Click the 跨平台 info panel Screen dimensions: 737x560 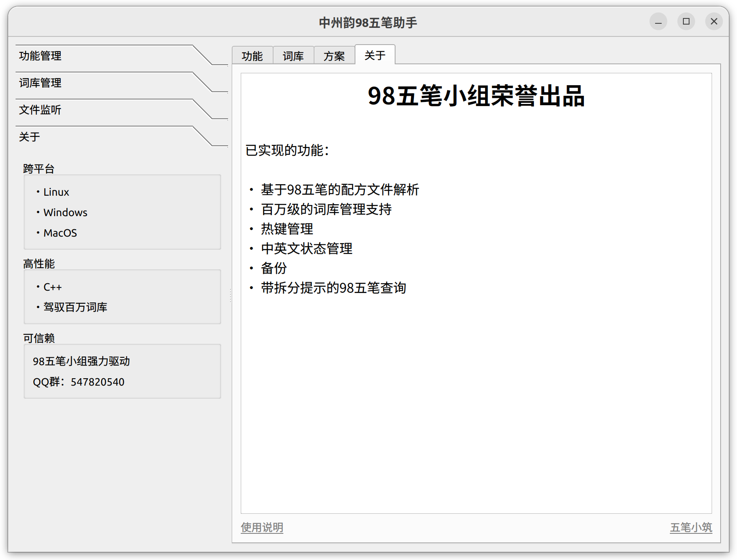(122, 212)
